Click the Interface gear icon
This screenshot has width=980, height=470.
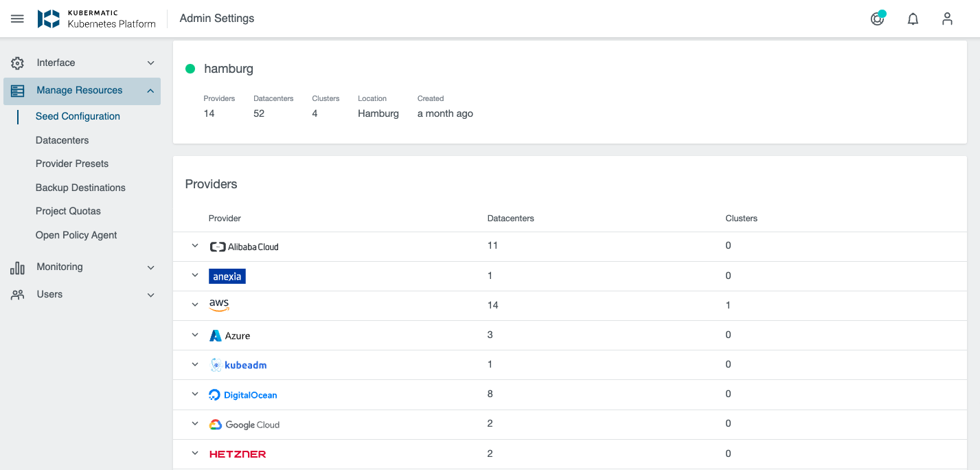(x=17, y=63)
